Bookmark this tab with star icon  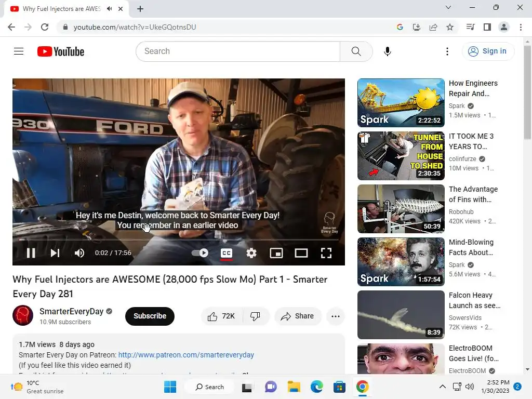pos(450,27)
